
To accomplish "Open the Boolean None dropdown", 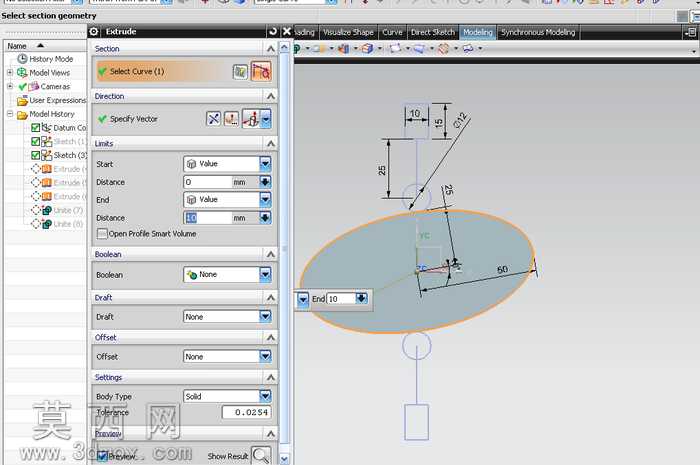I will (x=265, y=274).
